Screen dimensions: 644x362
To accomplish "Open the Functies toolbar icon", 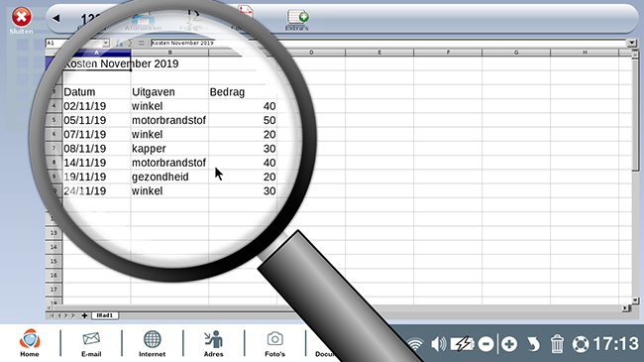I will [x=193, y=21].
